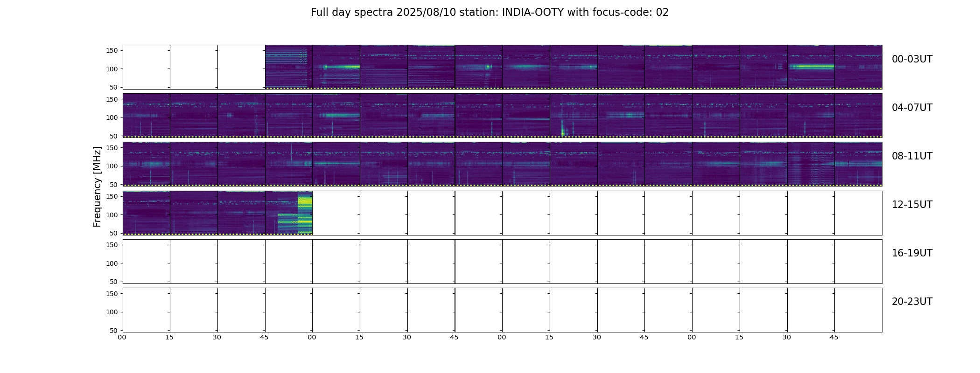This screenshot has width=980, height=373.
Task: Select the "16-19UT" row label
Action: pyautogui.click(x=912, y=253)
